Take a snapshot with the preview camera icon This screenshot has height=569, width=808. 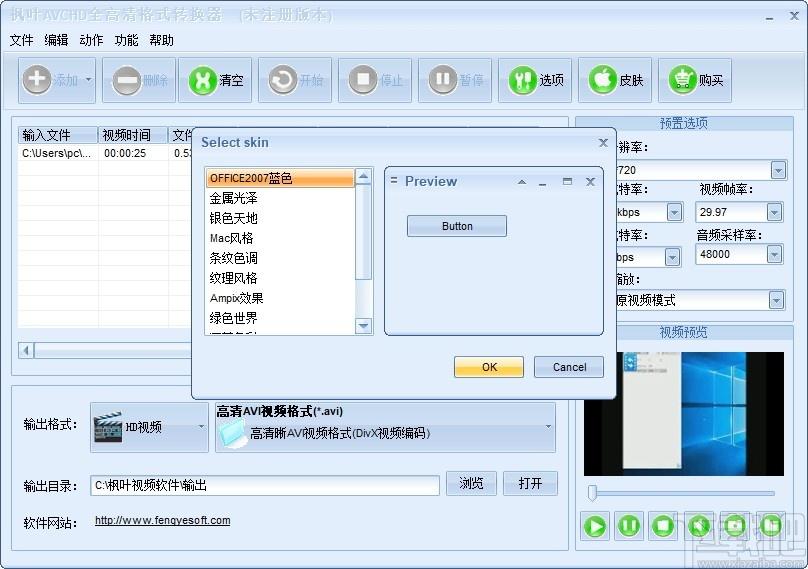tap(734, 526)
